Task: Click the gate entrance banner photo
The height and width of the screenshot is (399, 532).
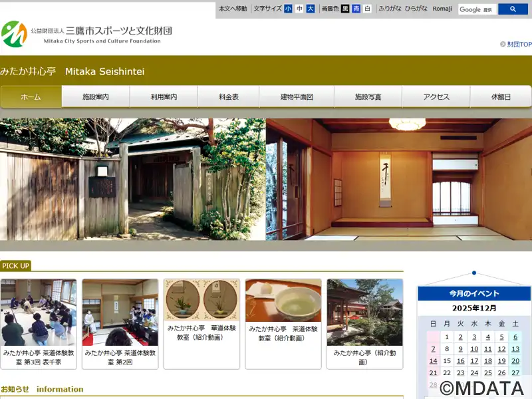Action: [132, 179]
